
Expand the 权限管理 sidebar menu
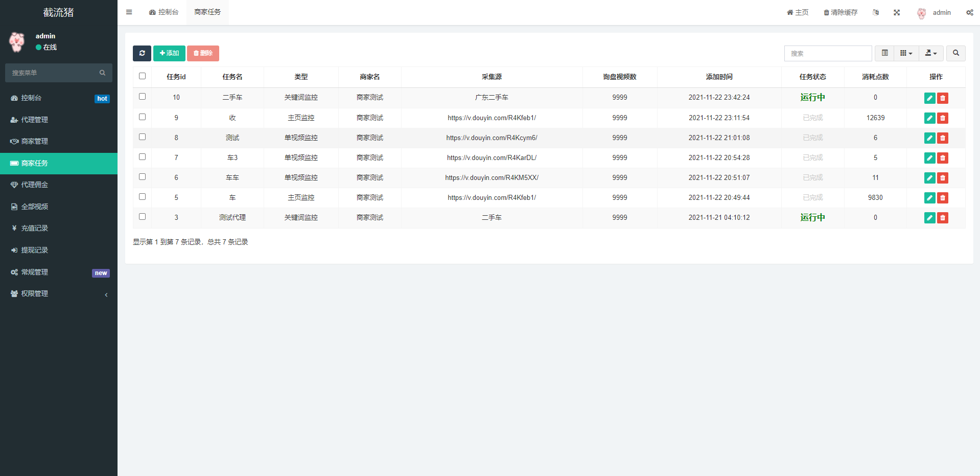(x=59, y=293)
